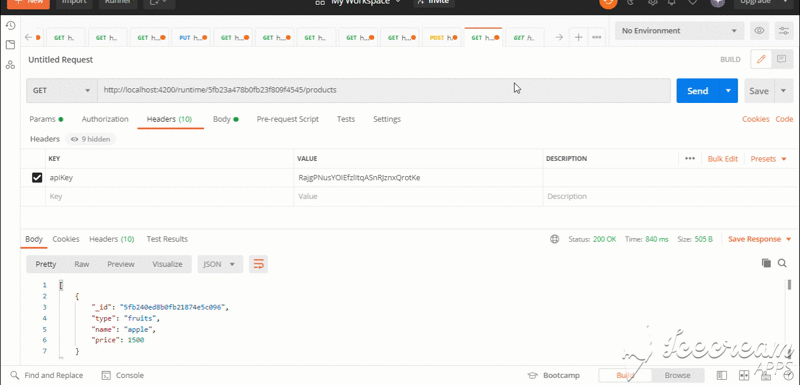Open manage environments settings icon
800x385 pixels.
point(784,31)
